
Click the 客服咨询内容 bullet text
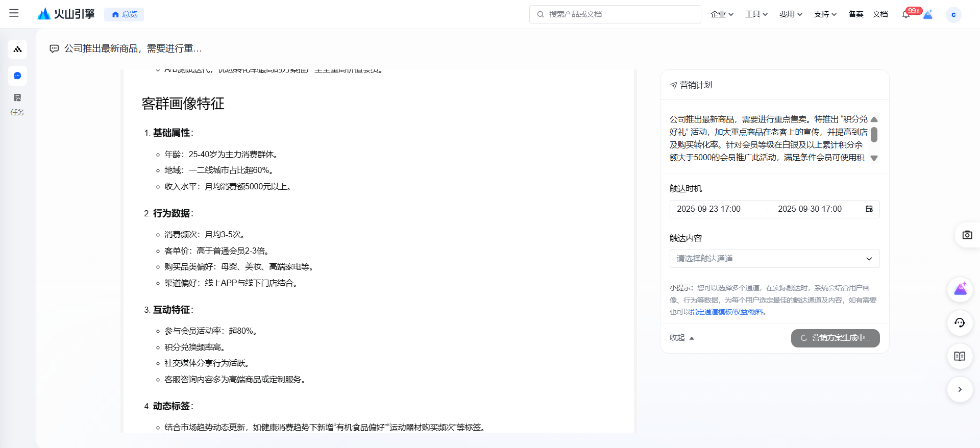(x=236, y=380)
